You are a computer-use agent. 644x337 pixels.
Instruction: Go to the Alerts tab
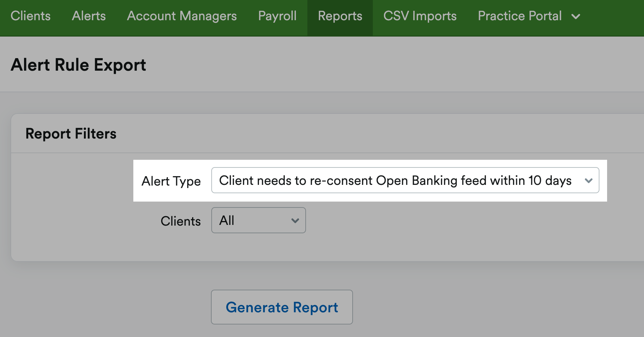(89, 16)
